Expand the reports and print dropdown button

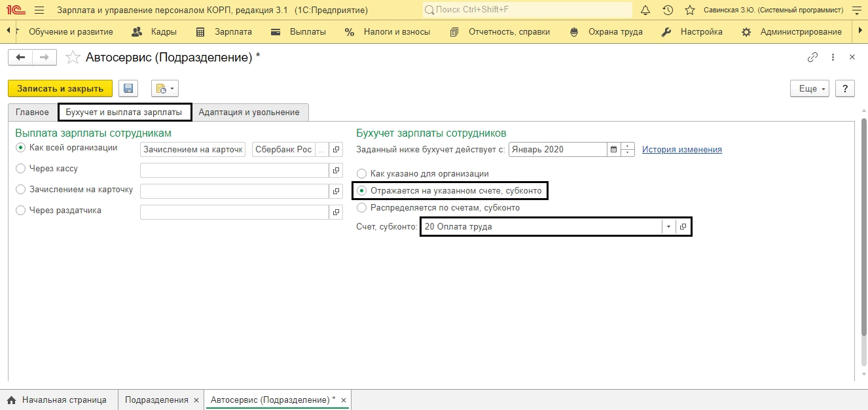click(x=165, y=88)
